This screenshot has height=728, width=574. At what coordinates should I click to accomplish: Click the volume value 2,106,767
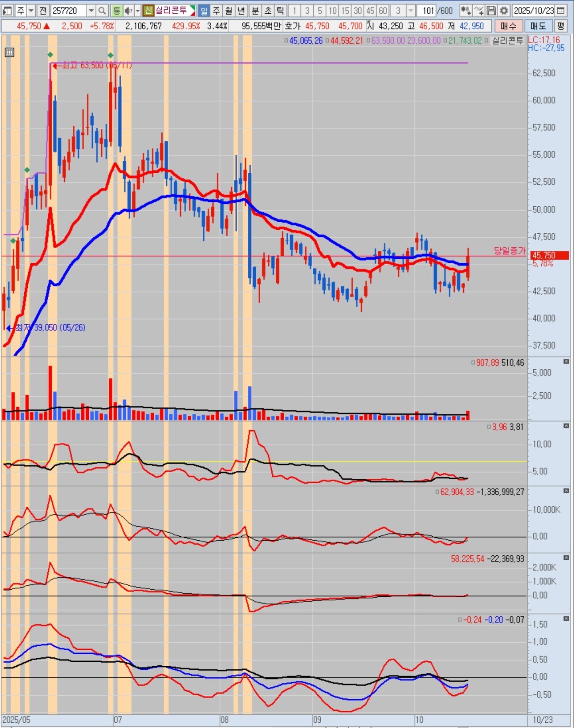pos(143,26)
